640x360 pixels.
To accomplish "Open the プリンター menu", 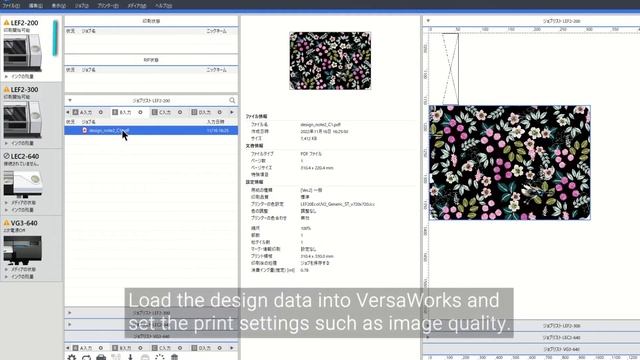I will click(x=108, y=6).
